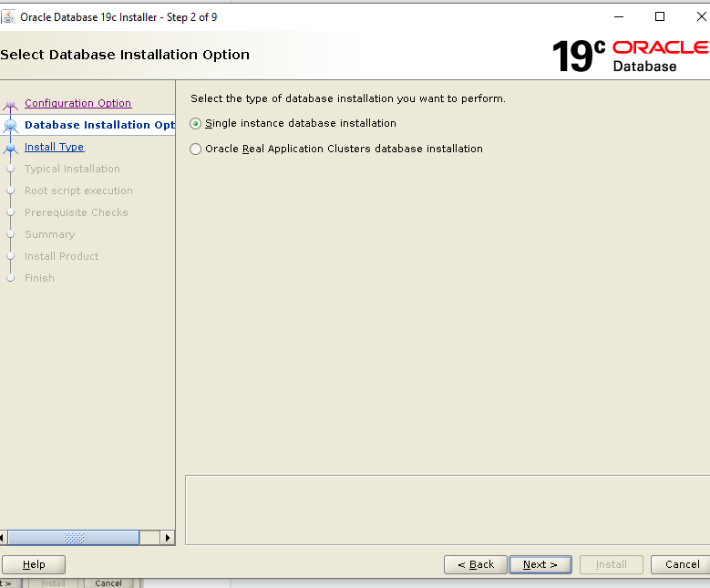Open the Configuration Option step link
The height and width of the screenshot is (588, 710).
(x=77, y=103)
